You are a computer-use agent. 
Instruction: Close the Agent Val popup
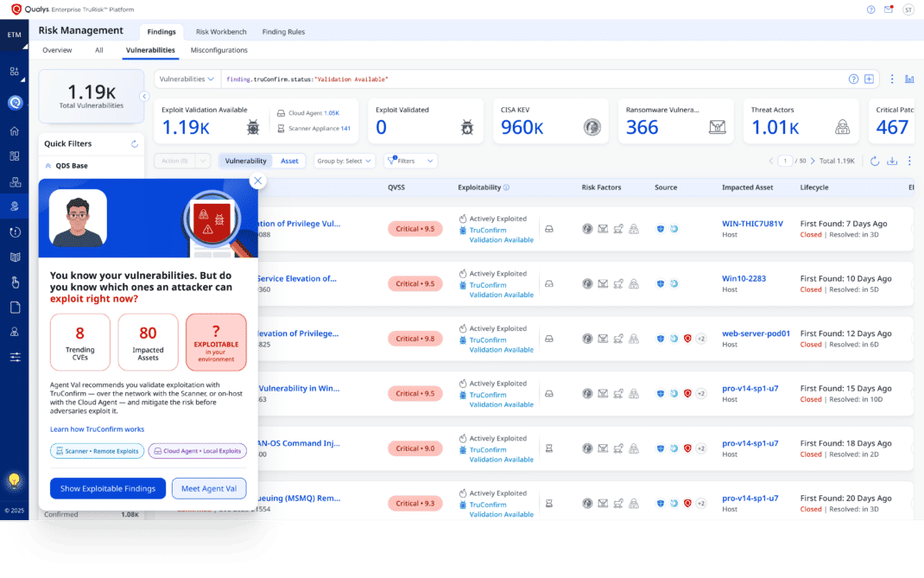[257, 181]
